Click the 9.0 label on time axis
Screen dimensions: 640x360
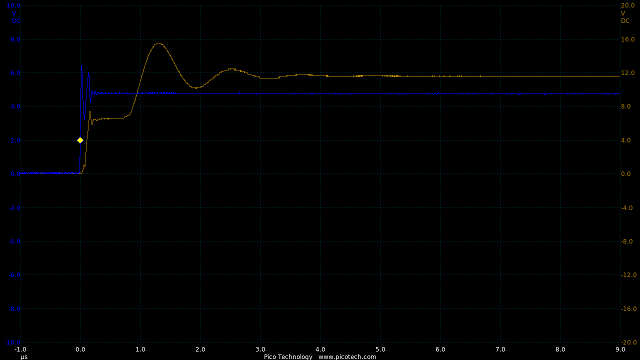(x=620, y=349)
